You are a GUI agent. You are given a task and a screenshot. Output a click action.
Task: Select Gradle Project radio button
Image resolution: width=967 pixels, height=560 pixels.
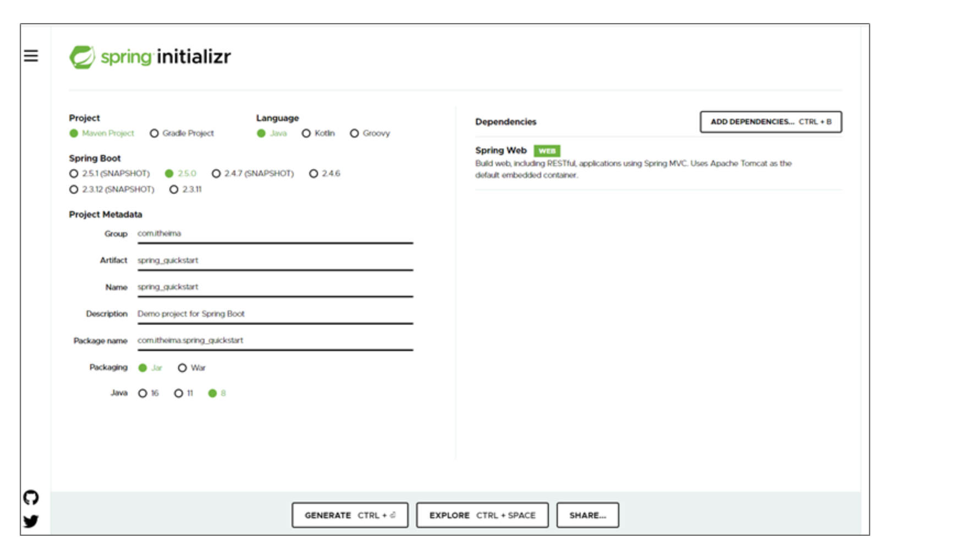[154, 133]
